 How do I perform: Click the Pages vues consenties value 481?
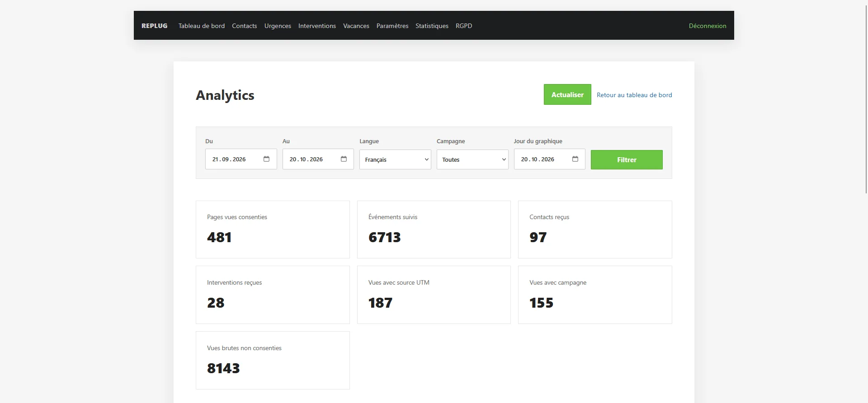[x=219, y=237]
